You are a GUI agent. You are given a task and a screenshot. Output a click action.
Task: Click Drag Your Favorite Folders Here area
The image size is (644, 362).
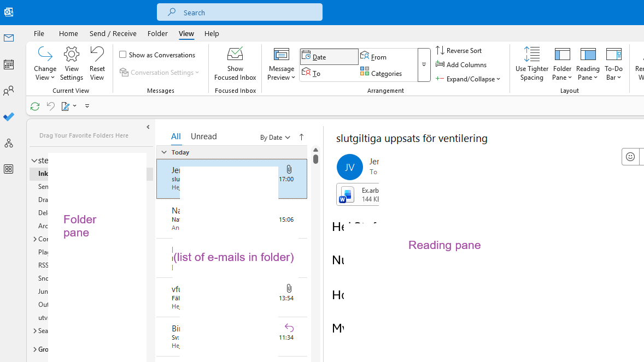tap(84, 135)
